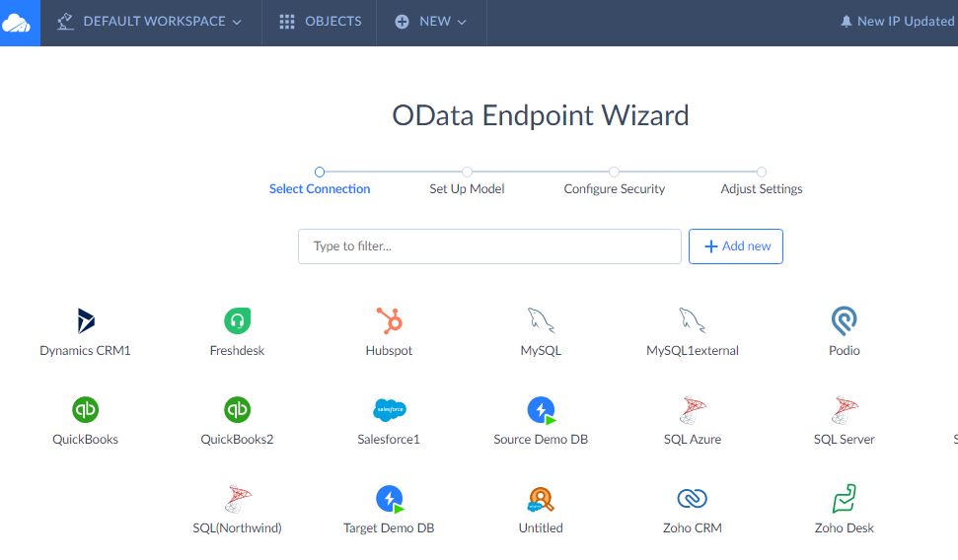Choose the Zoho Desk connection icon
958x560 pixels.
[845, 498]
